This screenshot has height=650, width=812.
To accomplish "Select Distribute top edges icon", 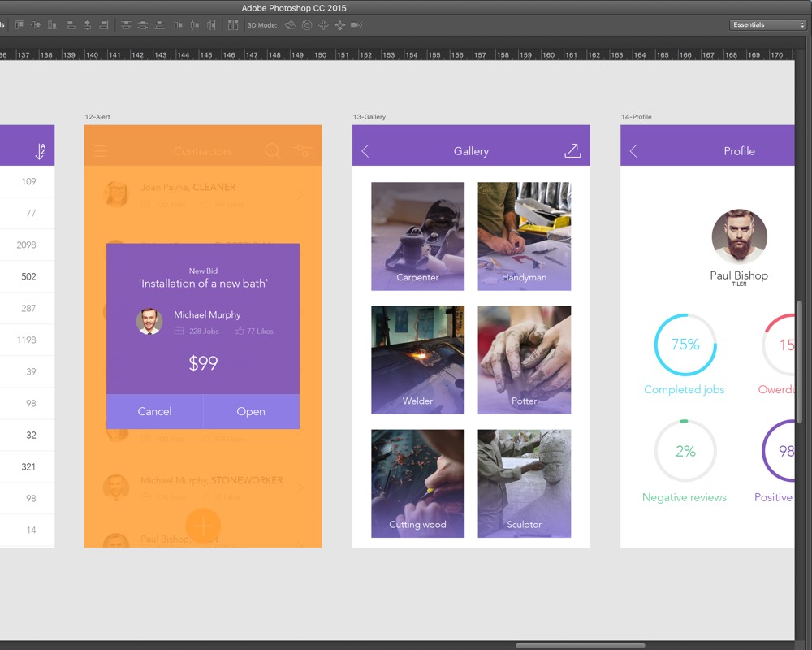I will (x=126, y=25).
